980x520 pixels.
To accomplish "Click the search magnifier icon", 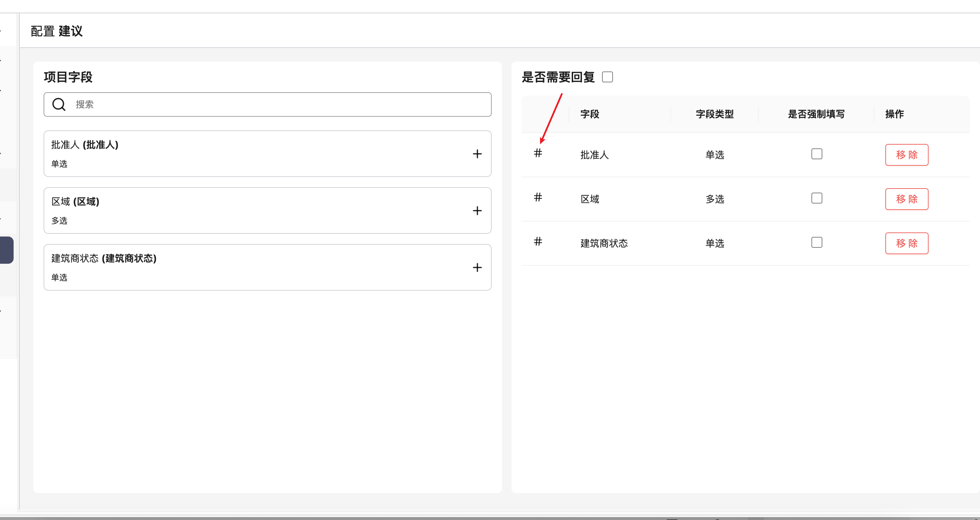I will click(59, 104).
